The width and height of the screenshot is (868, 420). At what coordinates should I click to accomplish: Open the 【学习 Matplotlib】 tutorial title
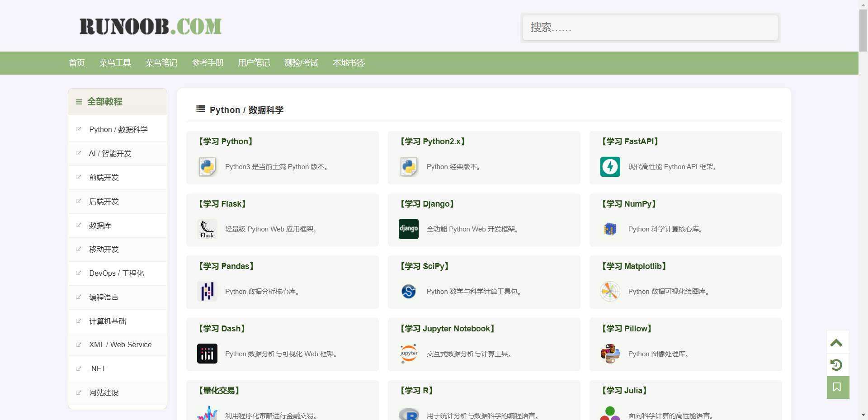coord(634,266)
